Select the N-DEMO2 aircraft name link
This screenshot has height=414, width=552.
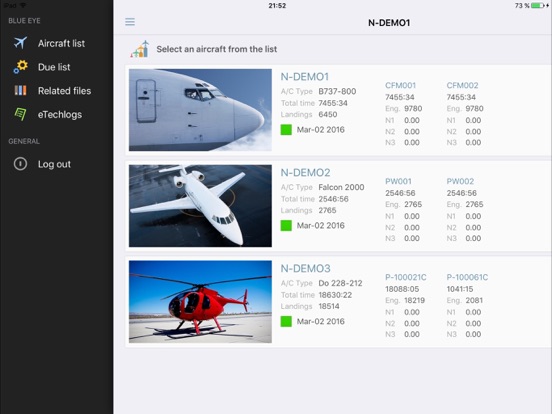click(x=305, y=172)
